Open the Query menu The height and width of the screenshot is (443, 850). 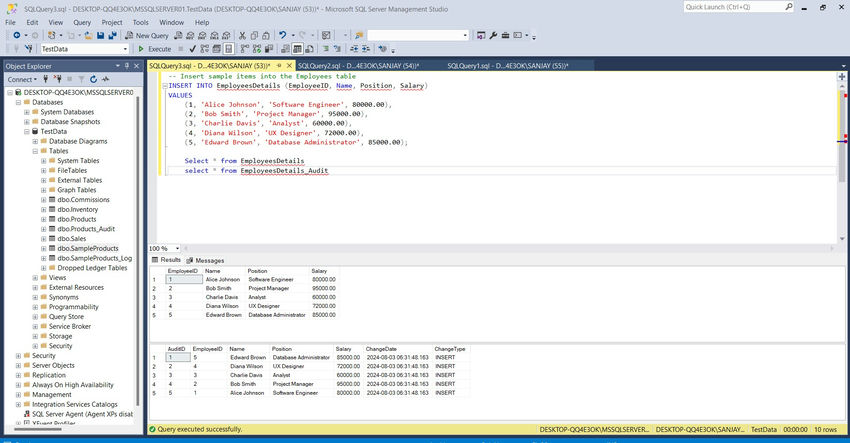tap(81, 21)
